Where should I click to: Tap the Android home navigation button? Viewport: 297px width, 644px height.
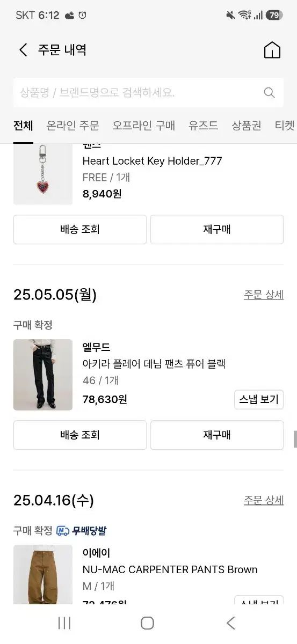(x=148, y=623)
